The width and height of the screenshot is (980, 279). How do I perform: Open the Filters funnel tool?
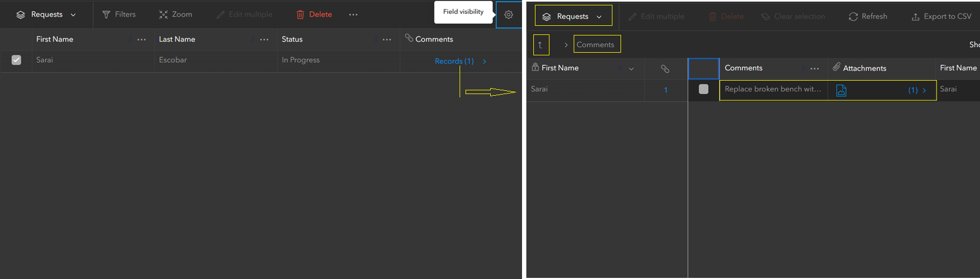[119, 15]
